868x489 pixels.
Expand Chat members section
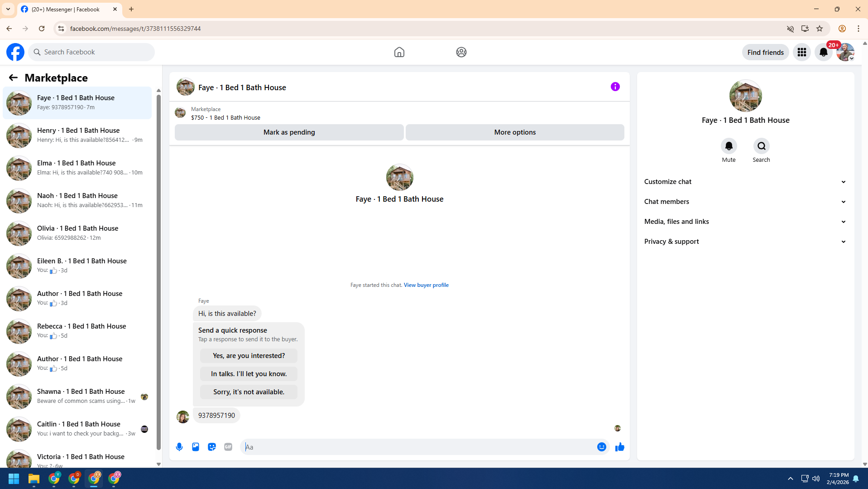tap(745, 202)
